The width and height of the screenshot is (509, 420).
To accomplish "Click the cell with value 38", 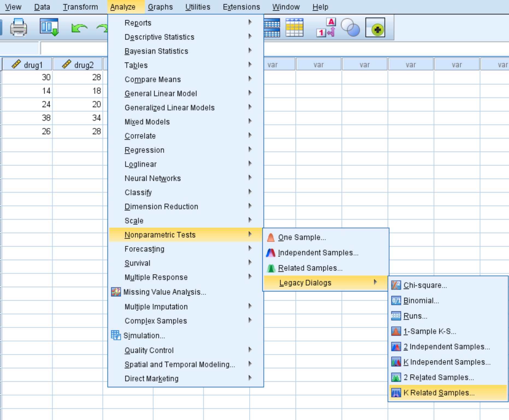I will point(27,118).
